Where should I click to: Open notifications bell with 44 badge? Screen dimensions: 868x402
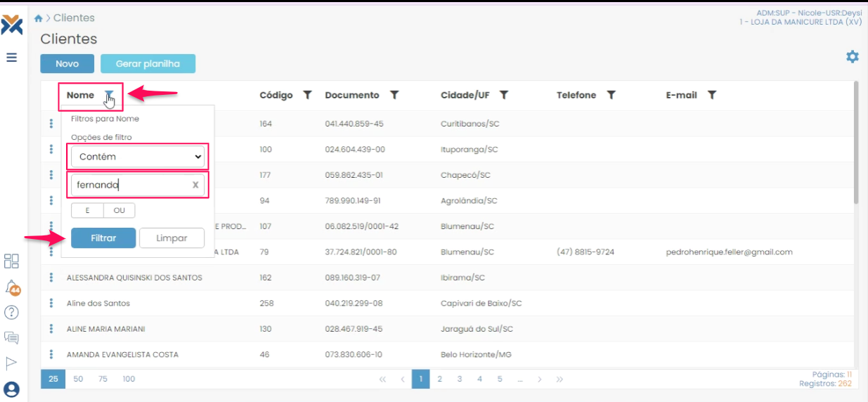pos(12,287)
